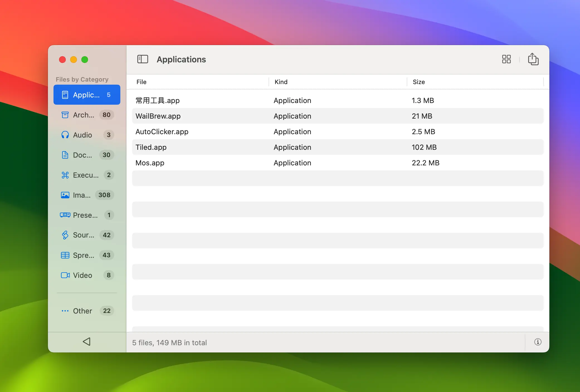The height and width of the screenshot is (392, 580).
Task: Select the Video category
Action: click(87, 275)
